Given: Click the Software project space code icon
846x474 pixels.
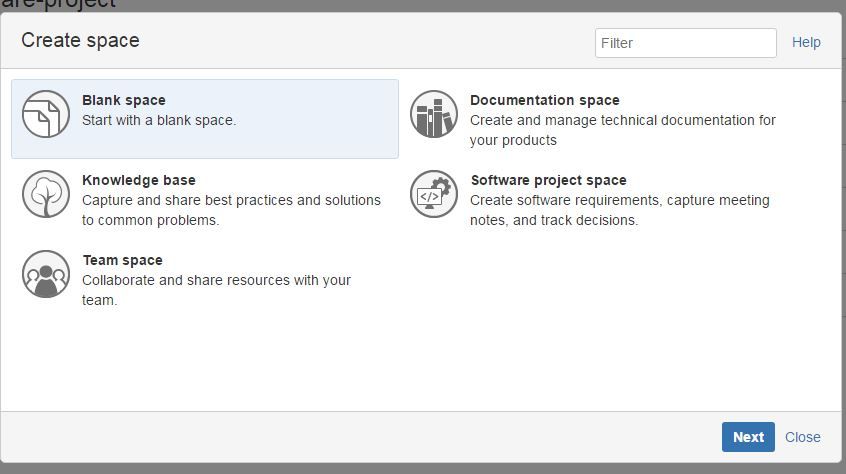Looking at the screenshot, I should [434, 194].
